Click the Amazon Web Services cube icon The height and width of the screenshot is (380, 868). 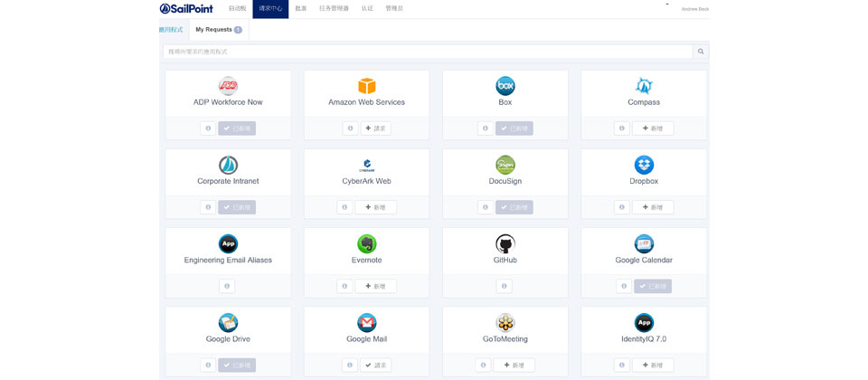(366, 86)
